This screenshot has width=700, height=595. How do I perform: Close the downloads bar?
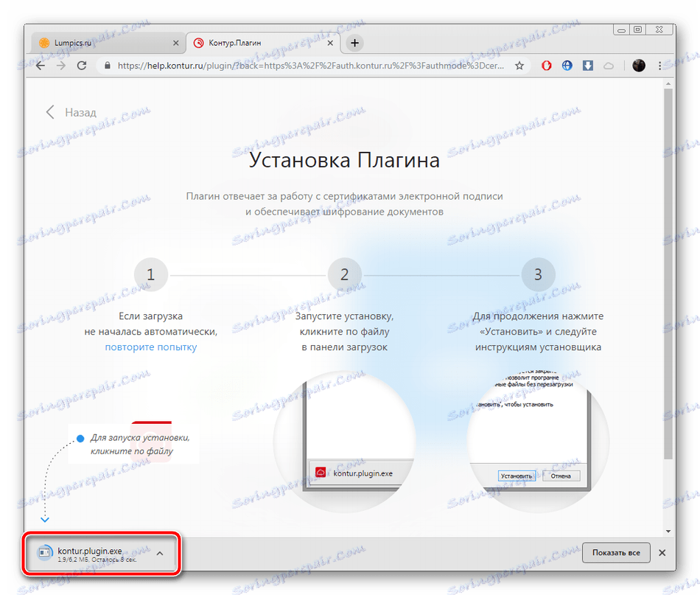[x=662, y=552]
